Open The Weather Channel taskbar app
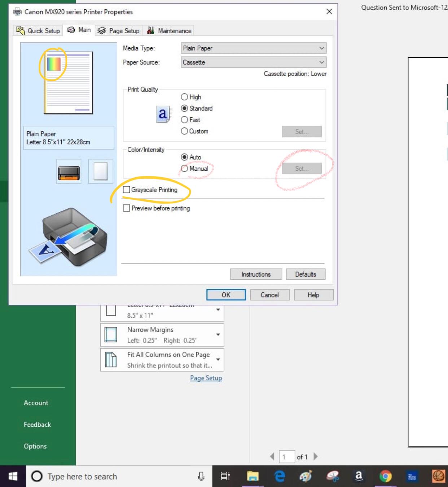Viewport: 448px width, 487px height. (412, 477)
